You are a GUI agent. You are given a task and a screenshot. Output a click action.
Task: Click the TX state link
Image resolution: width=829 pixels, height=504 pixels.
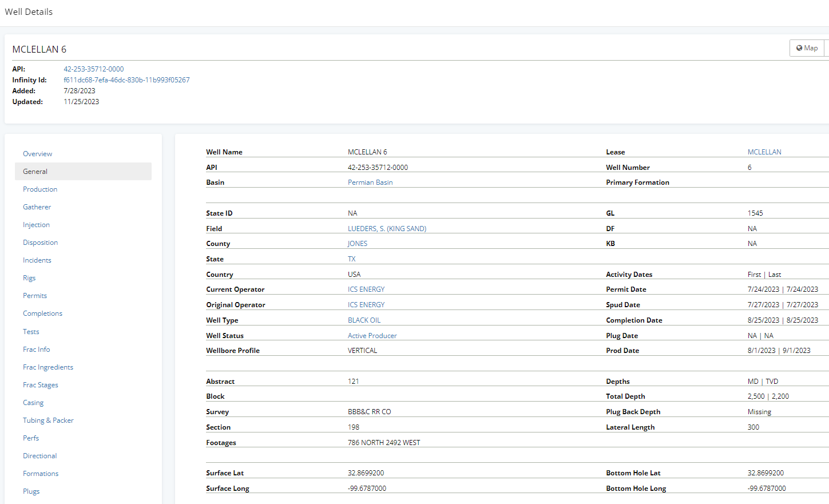pos(351,259)
